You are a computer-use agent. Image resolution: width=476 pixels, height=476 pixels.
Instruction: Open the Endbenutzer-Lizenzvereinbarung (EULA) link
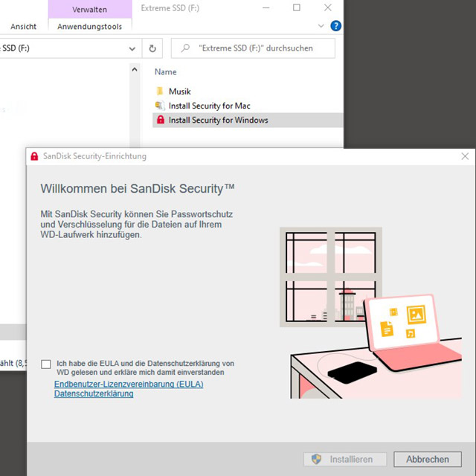(x=129, y=385)
